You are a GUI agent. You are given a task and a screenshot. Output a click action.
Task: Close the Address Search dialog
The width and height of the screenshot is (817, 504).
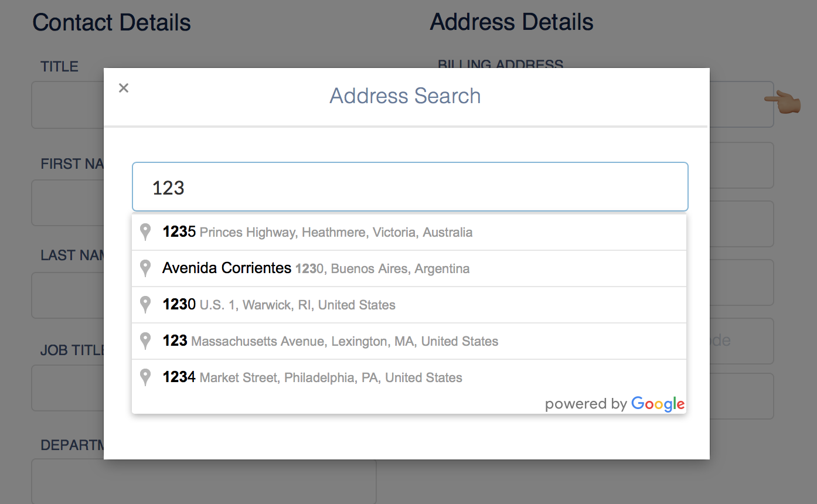pos(124,88)
